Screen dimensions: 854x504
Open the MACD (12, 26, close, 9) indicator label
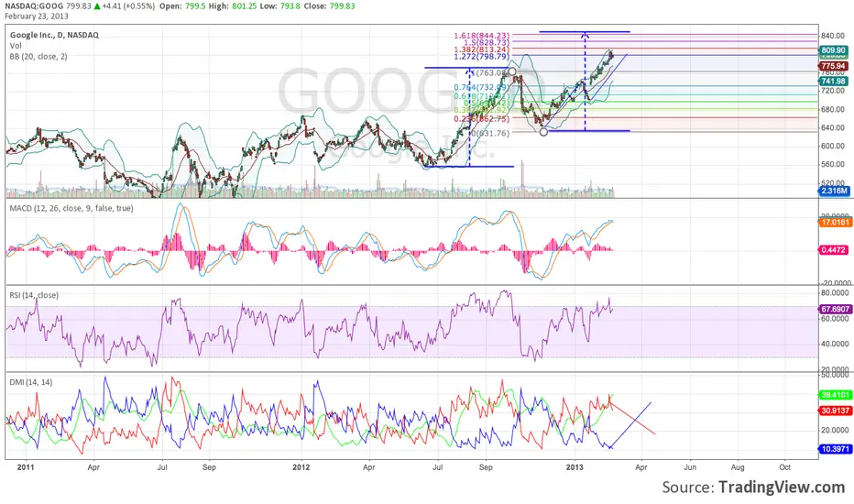coord(71,208)
